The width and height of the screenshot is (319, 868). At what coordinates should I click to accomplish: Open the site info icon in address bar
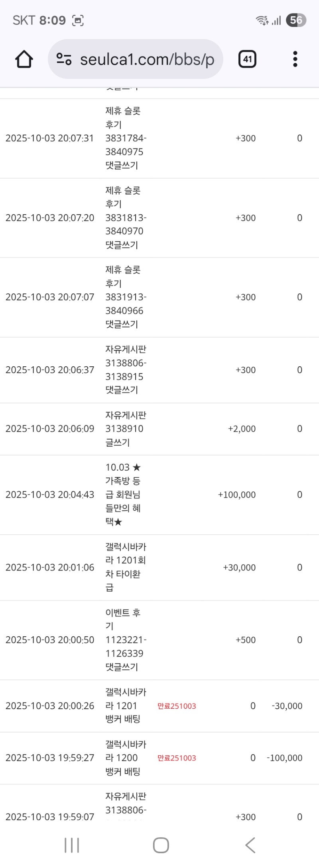(64, 59)
